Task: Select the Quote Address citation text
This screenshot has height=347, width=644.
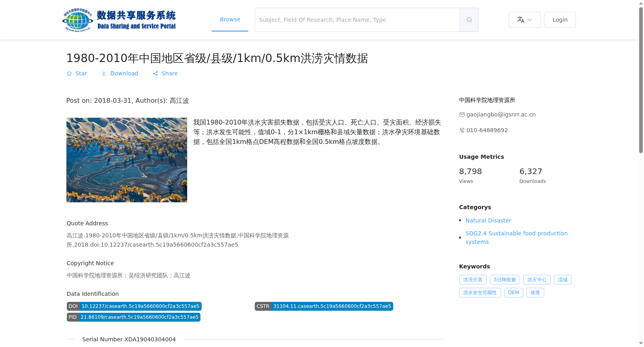Action: pos(178,240)
